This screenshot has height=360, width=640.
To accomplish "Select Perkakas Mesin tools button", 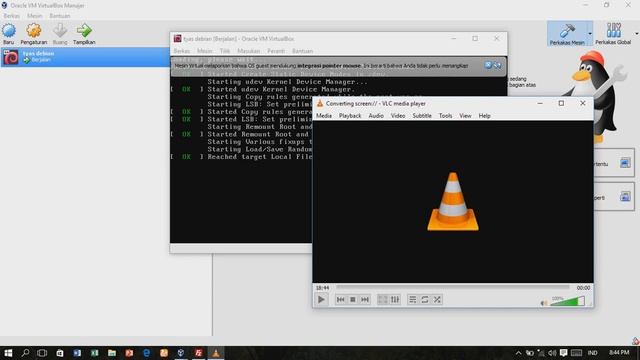I will [567, 33].
